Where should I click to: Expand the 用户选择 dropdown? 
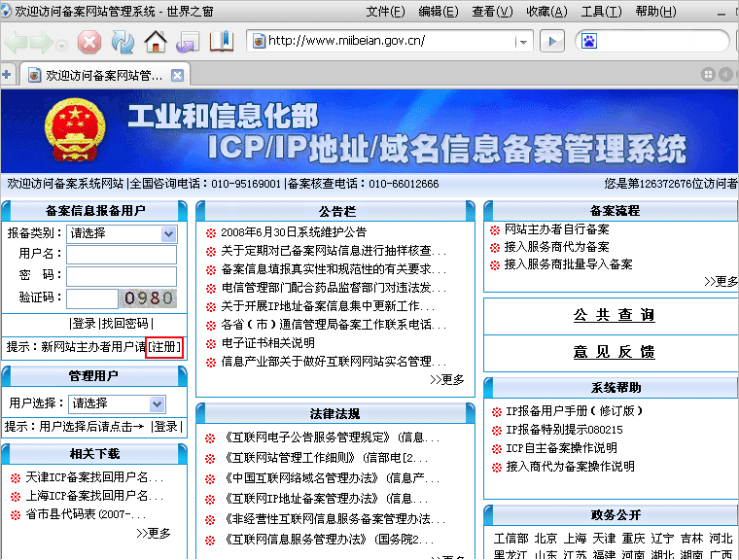pyautogui.click(x=157, y=403)
